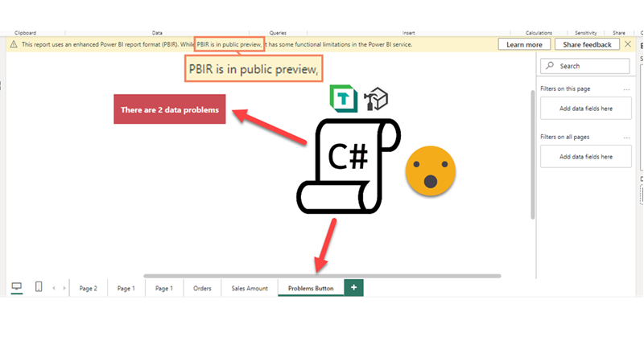The width and height of the screenshot is (644, 337).
Task: Click the warning triangle in the banner
Action: [x=14, y=44]
